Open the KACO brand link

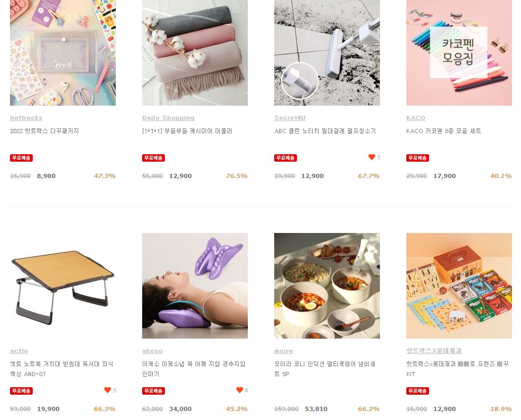(x=416, y=118)
